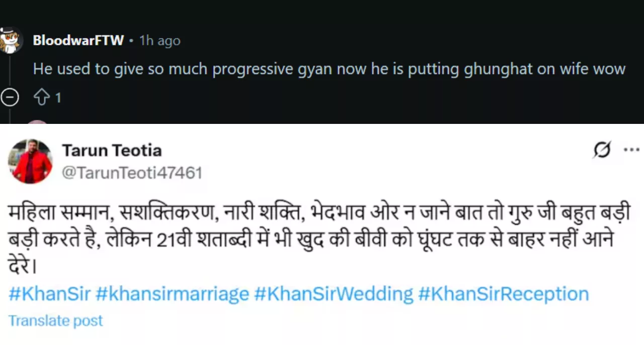Click the #khansirmarriage hashtag

coord(172,294)
